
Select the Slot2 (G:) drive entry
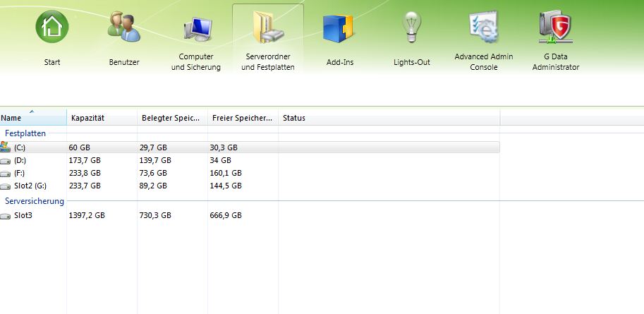[x=30, y=186]
